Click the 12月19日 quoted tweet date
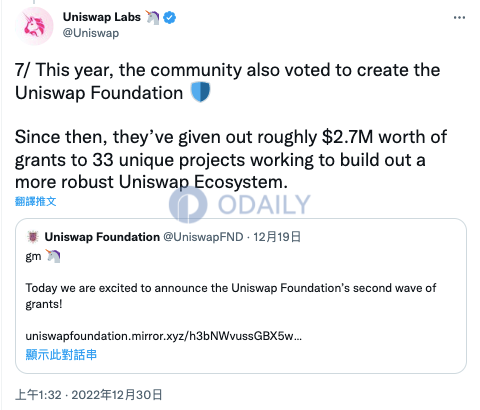 [277, 237]
